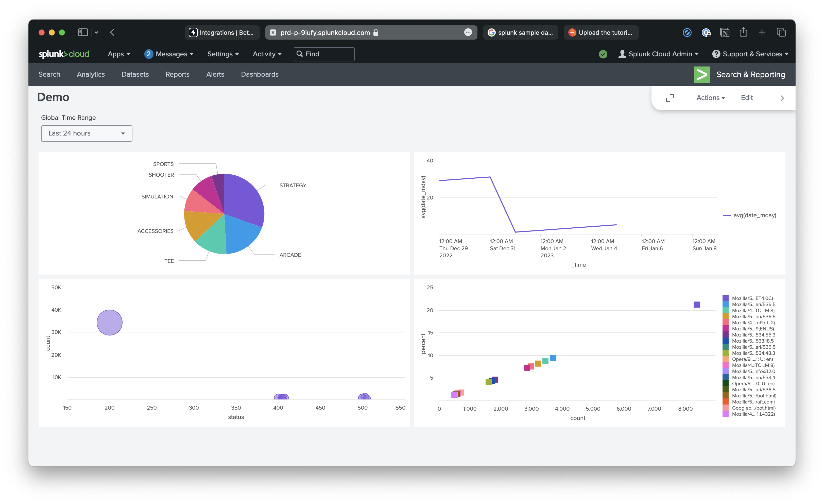Open the Apps dropdown menu
The image size is (824, 504).
coord(119,54)
